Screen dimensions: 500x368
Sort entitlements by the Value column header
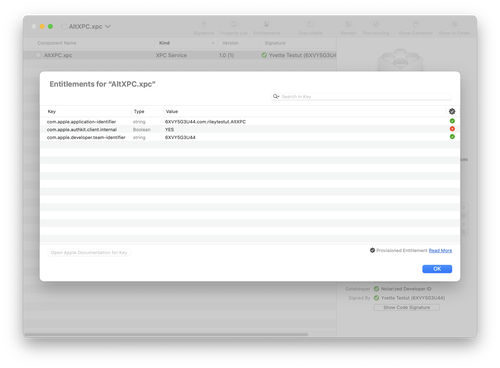click(x=172, y=111)
